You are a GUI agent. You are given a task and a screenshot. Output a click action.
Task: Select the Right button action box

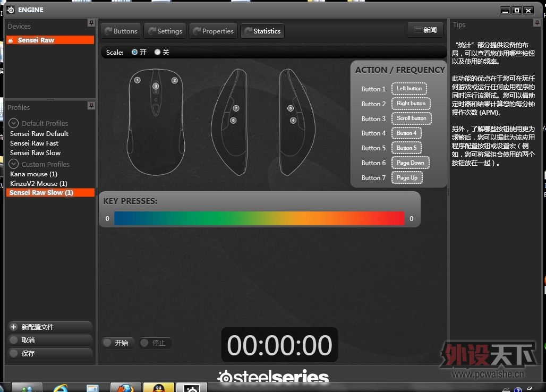click(x=411, y=104)
